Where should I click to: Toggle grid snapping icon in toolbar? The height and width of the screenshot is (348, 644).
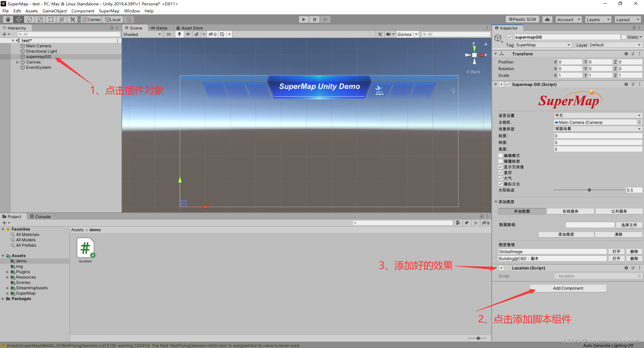pyautogui.click(x=129, y=19)
